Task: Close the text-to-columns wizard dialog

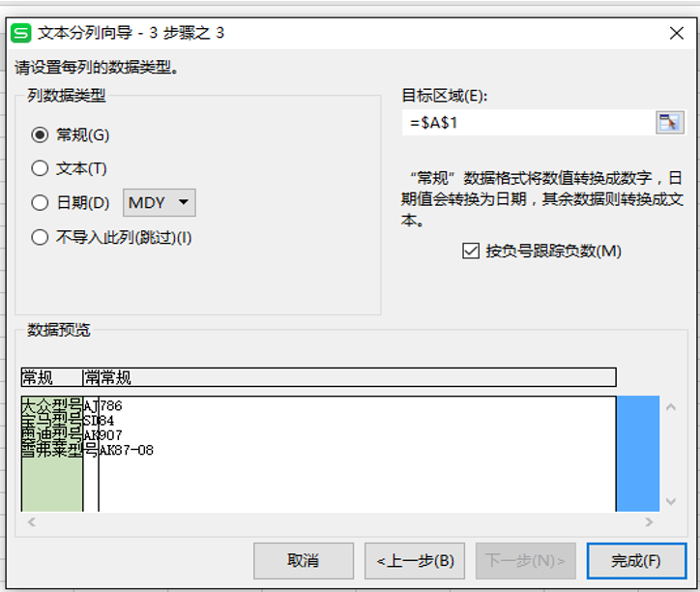Action: [x=677, y=33]
